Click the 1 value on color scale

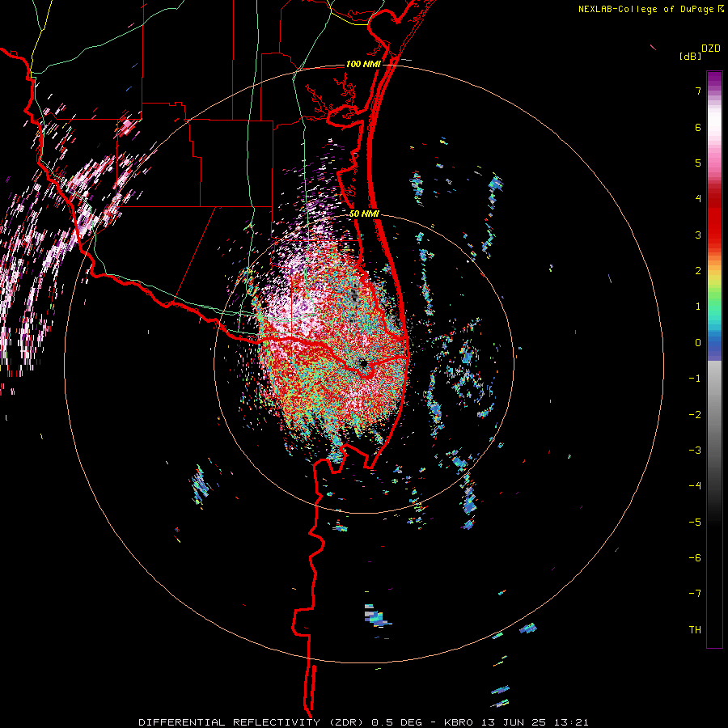point(698,307)
